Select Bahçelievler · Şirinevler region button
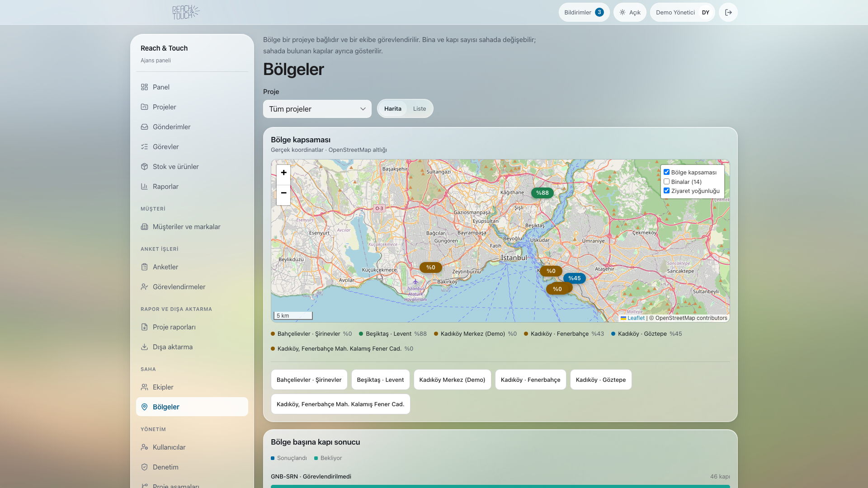The height and width of the screenshot is (488, 868). (309, 380)
